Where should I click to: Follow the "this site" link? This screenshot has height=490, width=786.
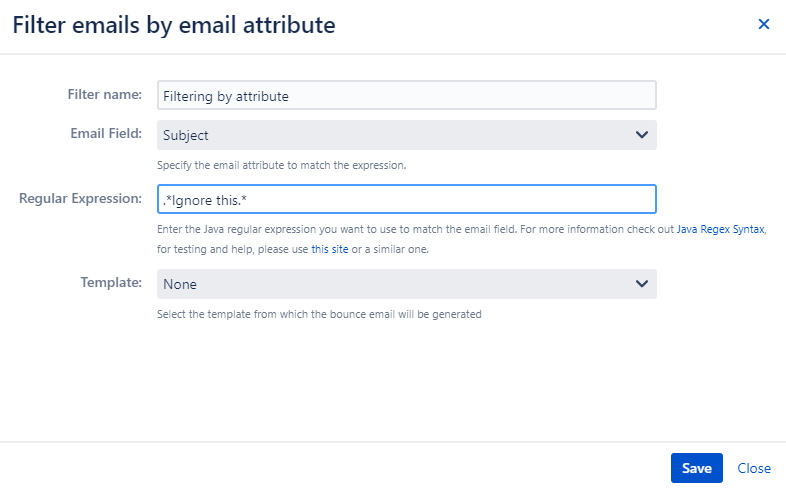click(x=330, y=249)
